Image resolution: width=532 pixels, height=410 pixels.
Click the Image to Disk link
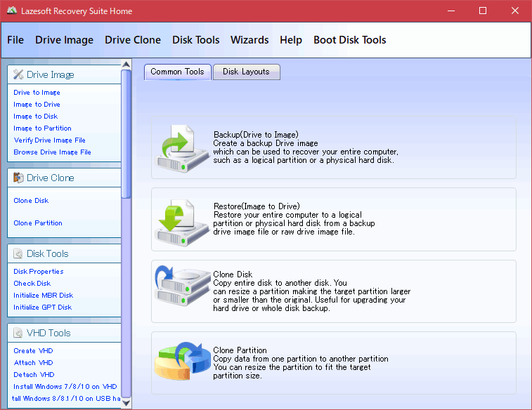pos(36,117)
